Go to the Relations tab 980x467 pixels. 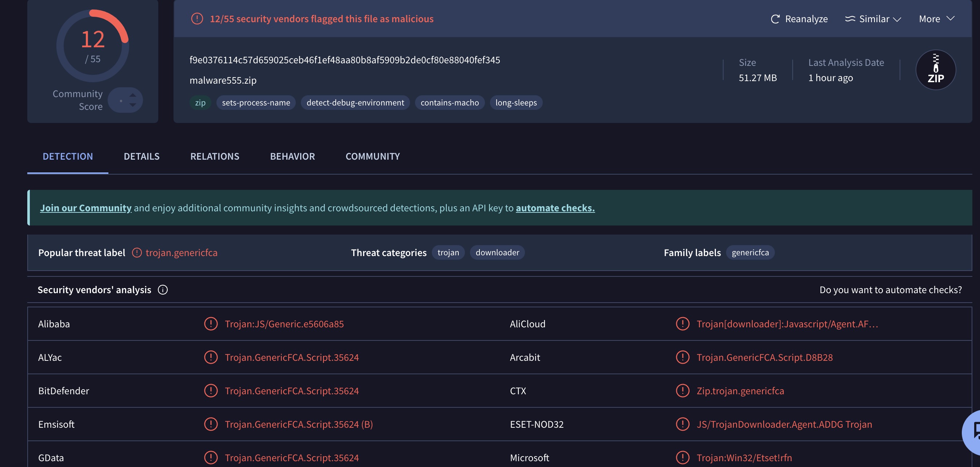click(215, 156)
